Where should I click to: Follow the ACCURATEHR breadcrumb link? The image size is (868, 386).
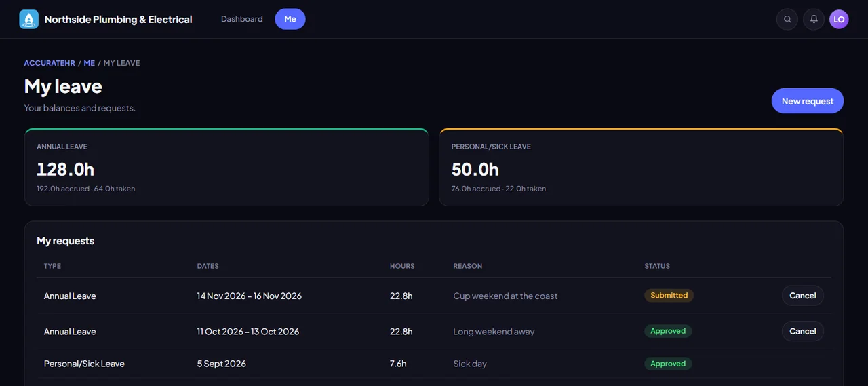coord(49,63)
